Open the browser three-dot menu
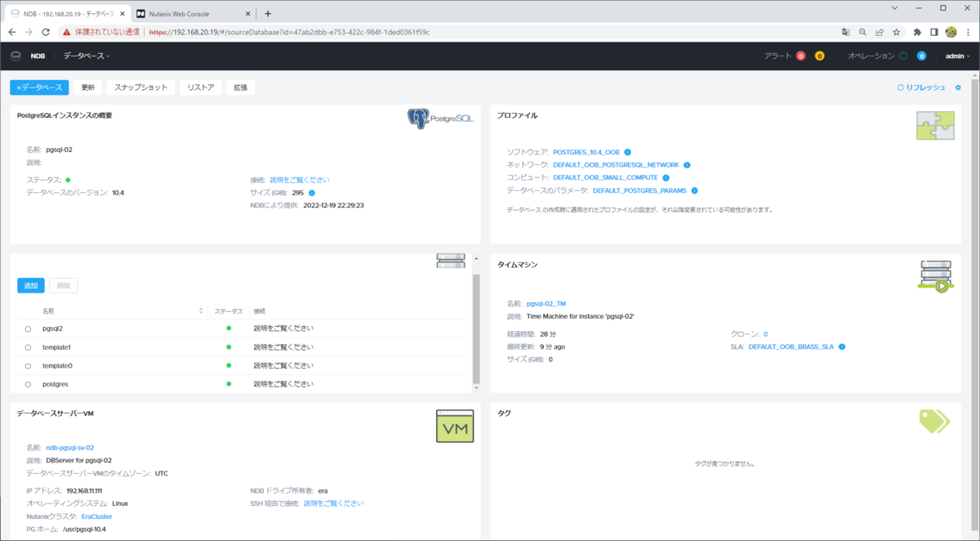Screen dimensions: 980x541 tap(969, 32)
